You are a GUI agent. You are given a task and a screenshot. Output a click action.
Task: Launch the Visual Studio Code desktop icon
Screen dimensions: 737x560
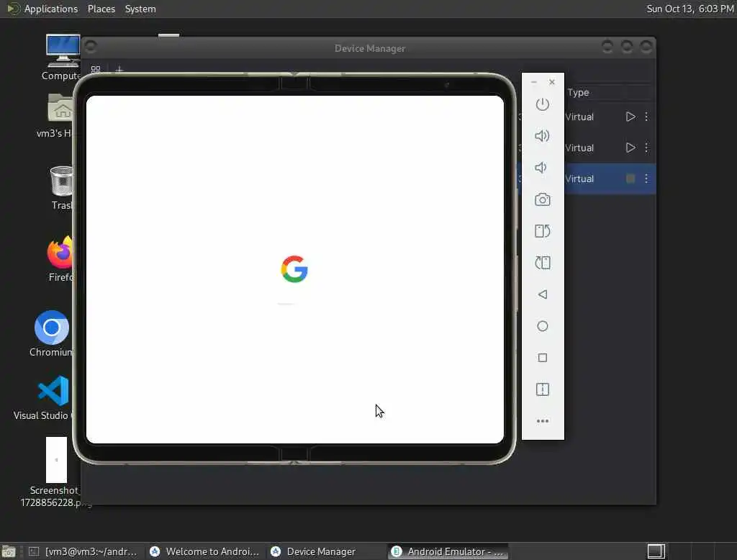tap(45, 398)
